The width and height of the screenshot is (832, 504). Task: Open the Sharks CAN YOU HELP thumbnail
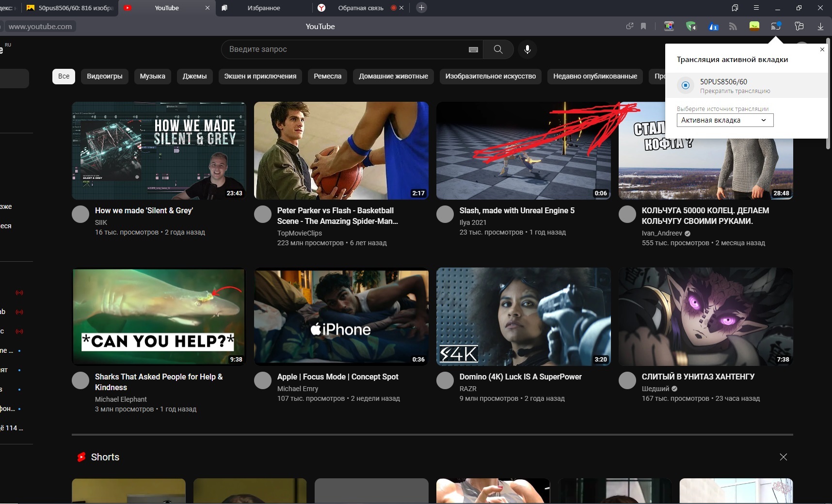click(159, 316)
